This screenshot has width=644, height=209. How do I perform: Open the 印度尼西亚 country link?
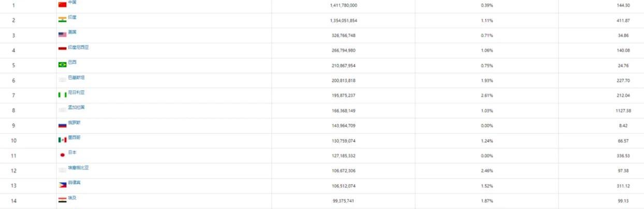point(79,47)
